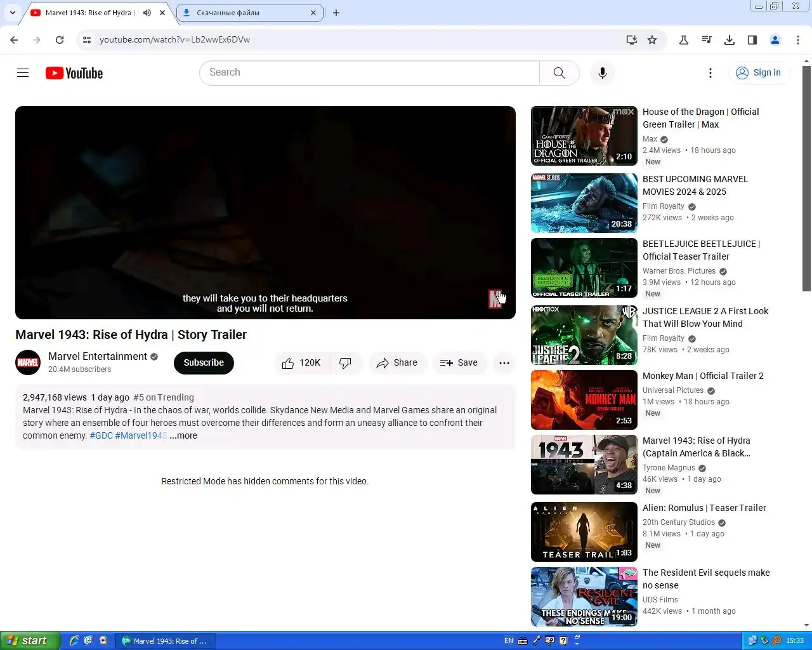This screenshot has height=650, width=812.
Task: Click EN language indicator in taskbar
Action: pos(509,640)
